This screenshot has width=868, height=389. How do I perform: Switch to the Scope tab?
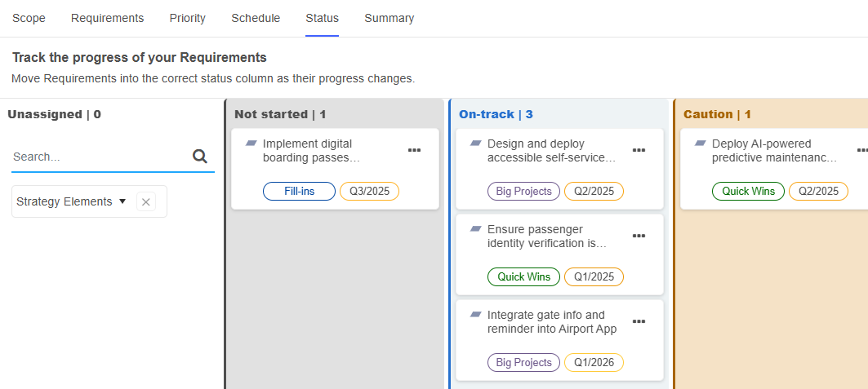29,18
